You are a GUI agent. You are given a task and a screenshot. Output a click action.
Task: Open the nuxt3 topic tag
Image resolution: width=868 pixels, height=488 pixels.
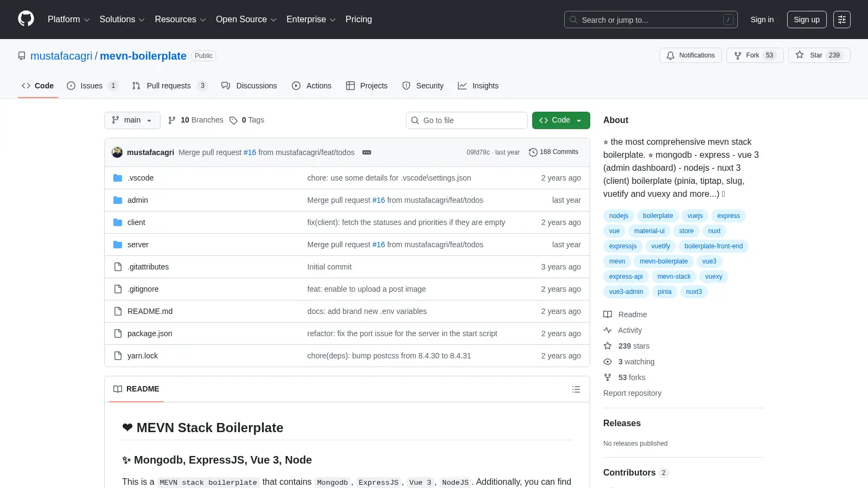point(694,292)
